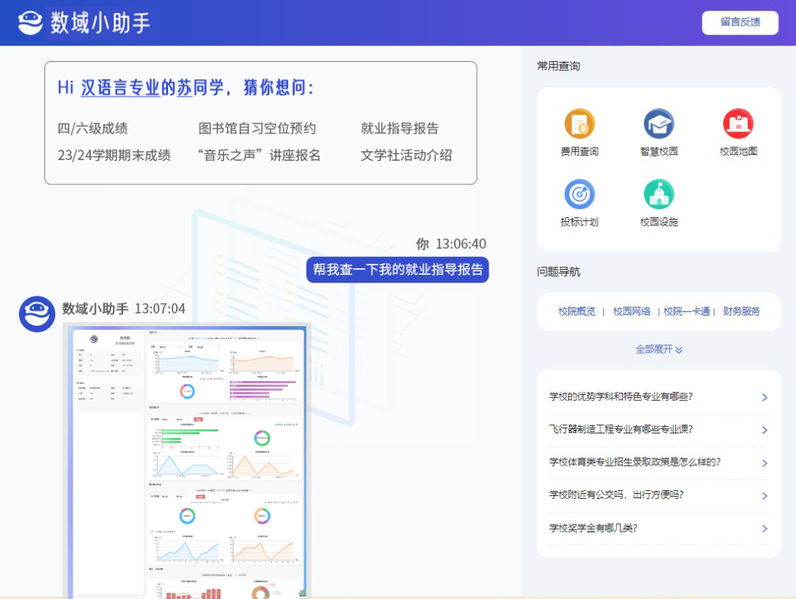
Task: Select the 财务服务 navigation tab
Action: point(741,311)
